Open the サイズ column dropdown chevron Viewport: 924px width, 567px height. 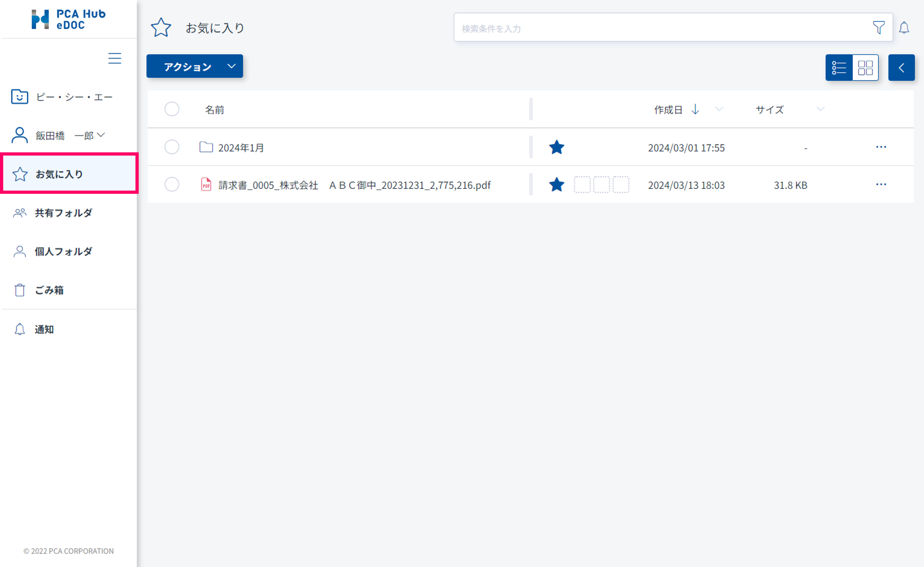click(820, 109)
